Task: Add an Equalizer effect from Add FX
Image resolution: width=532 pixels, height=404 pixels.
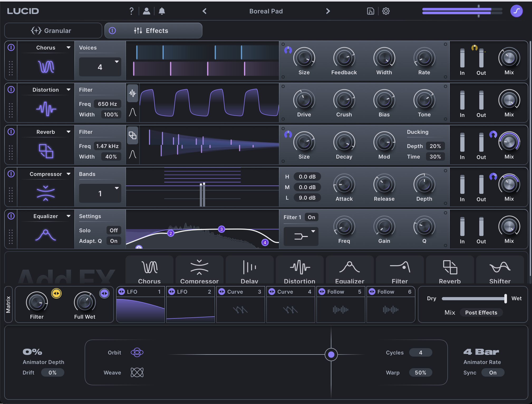Action: click(350, 270)
